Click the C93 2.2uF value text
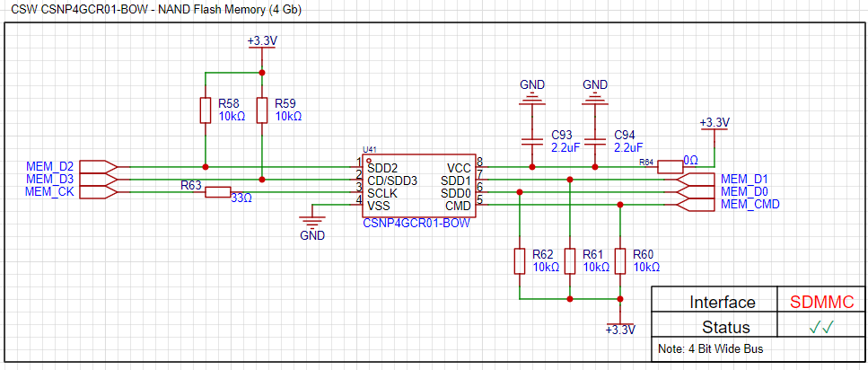This screenshot has height=370, width=868. tap(566, 147)
